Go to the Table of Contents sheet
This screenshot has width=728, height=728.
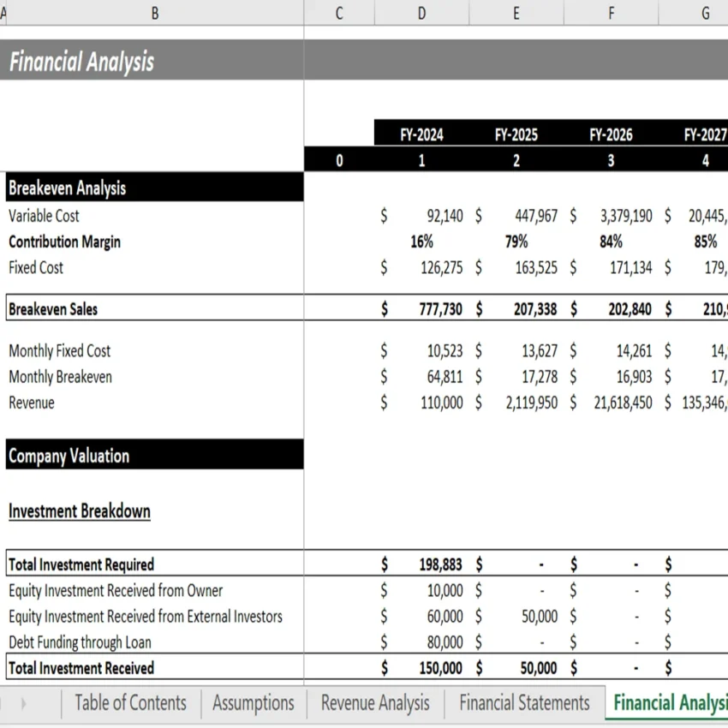(x=130, y=702)
